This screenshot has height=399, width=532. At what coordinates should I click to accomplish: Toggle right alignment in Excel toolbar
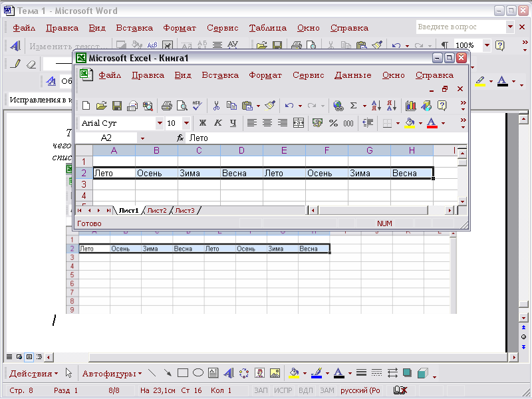tap(283, 123)
